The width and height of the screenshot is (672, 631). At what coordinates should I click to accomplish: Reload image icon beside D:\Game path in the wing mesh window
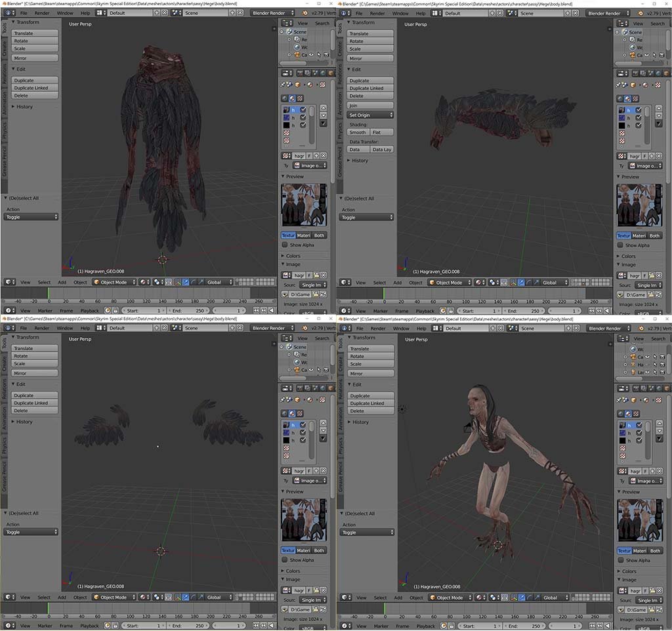tap(659, 295)
